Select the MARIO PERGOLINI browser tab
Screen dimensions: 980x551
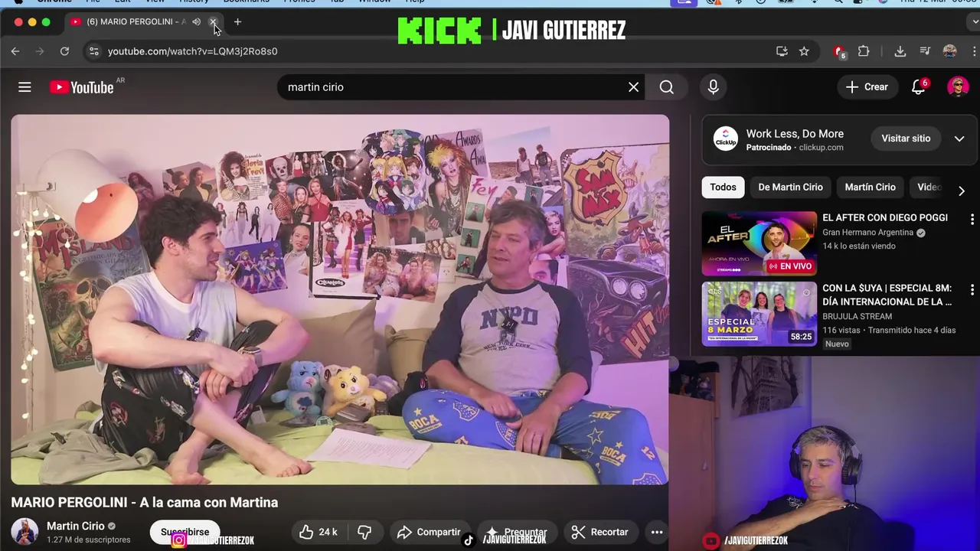click(136, 21)
